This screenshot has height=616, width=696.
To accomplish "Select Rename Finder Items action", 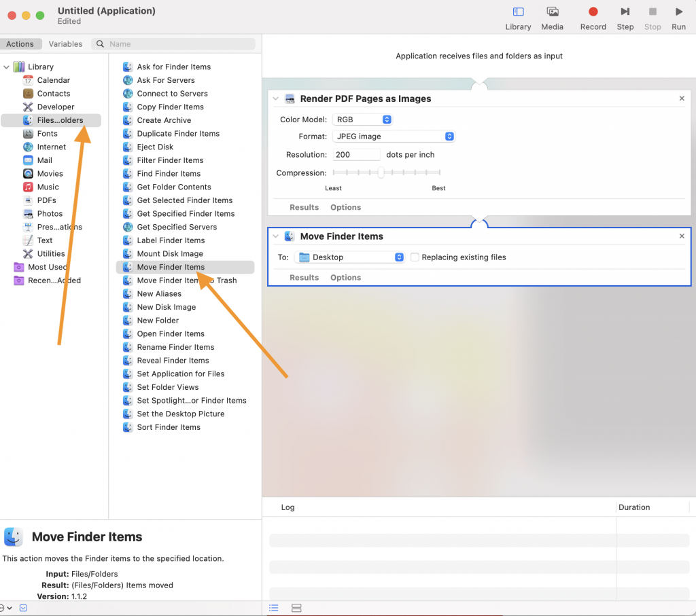I will click(175, 347).
